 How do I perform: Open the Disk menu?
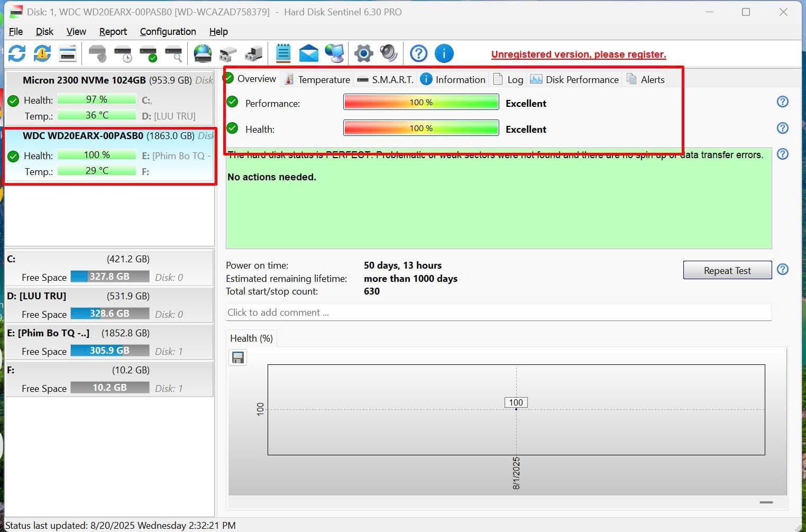click(x=44, y=32)
